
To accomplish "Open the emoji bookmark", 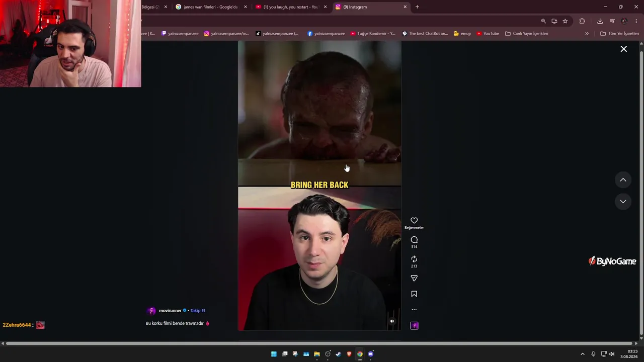I will click(462, 34).
